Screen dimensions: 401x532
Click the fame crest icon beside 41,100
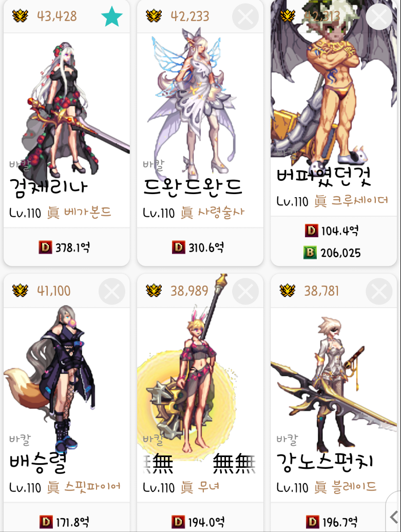[20, 291]
